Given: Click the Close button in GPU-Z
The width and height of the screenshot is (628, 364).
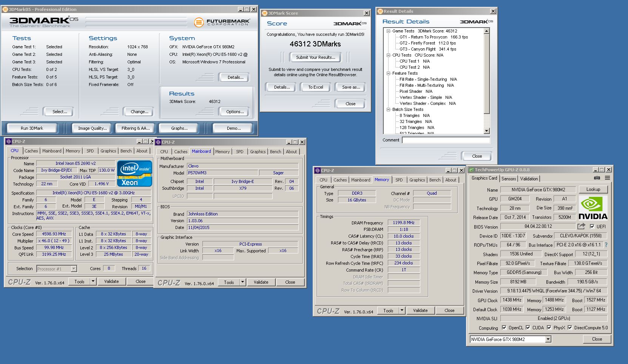Looking at the screenshot, I should click(x=597, y=339).
